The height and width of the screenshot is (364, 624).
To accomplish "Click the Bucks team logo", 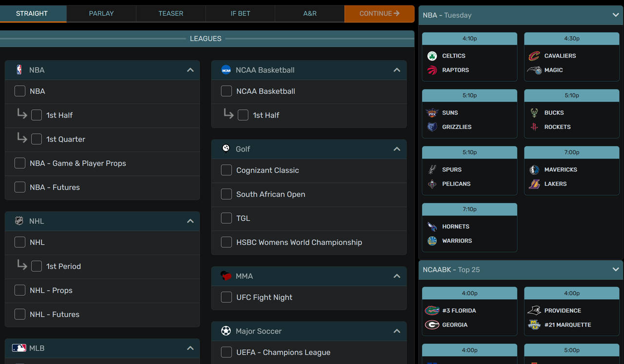I will click(x=534, y=113).
